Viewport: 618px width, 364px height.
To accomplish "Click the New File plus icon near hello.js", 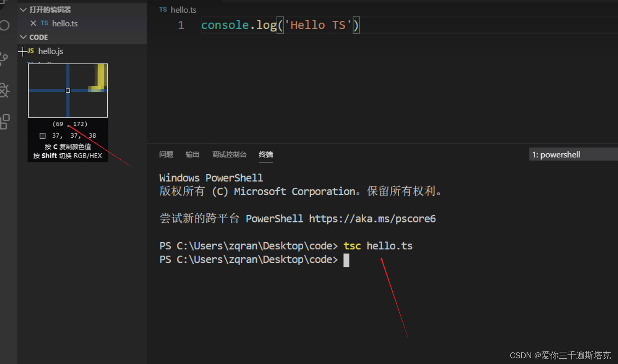I will coord(22,51).
